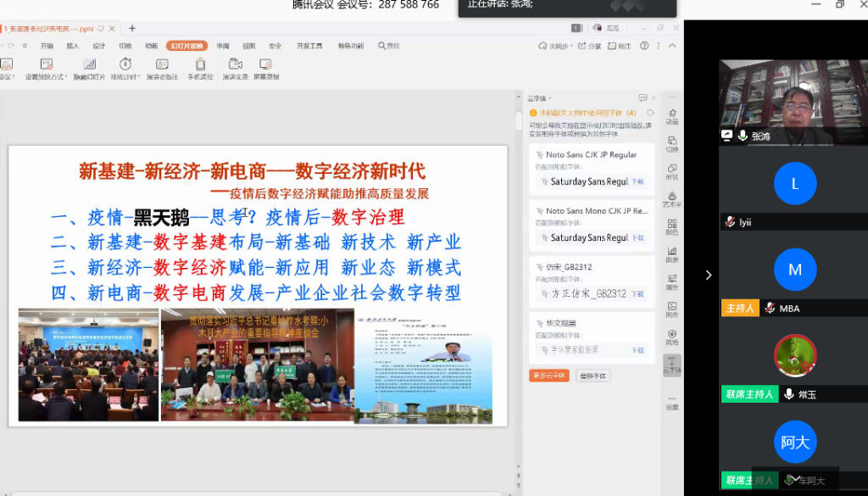The height and width of the screenshot is (496, 868).
Task: Close the 云字体 panel
Action: click(655, 98)
